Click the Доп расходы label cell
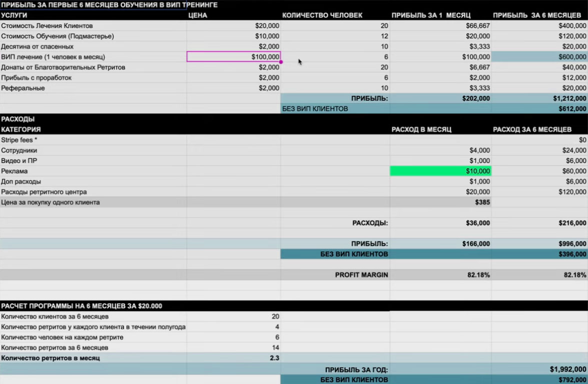The width and height of the screenshot is (588, 384). tap(94, 181)
